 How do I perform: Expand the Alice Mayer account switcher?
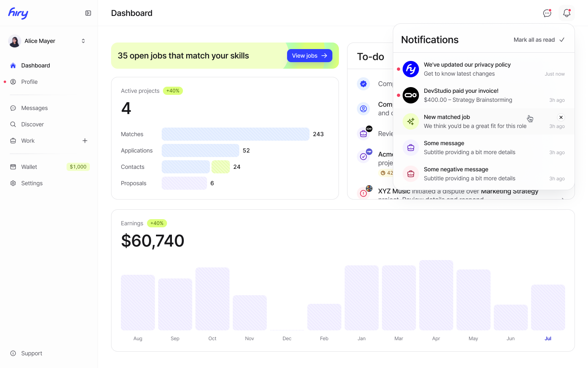pos(83,41)
